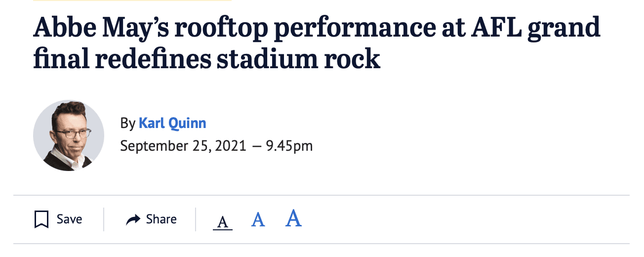Viewport: 644px width, 257px height.
Task: Select the smallest underlined text size A
Action: [223, 221]
